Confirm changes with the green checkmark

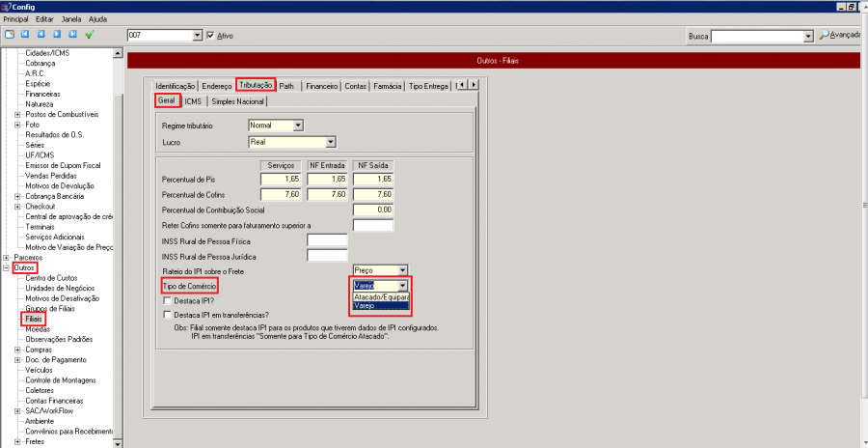90,35
